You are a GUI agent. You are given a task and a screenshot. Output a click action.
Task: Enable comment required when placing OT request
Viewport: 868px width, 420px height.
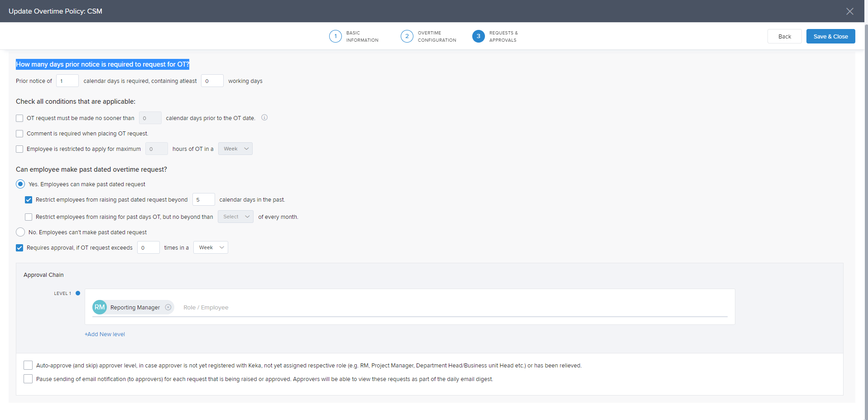(19, 134)
